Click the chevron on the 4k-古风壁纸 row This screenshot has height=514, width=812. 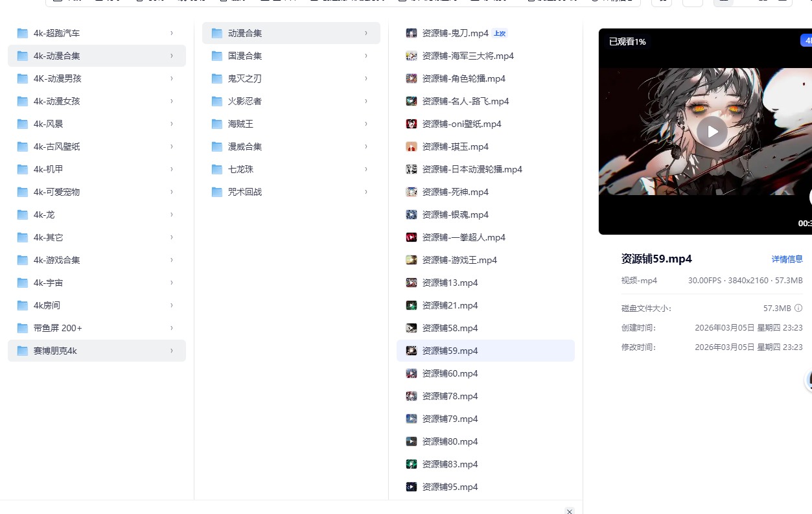click(172, 146)
